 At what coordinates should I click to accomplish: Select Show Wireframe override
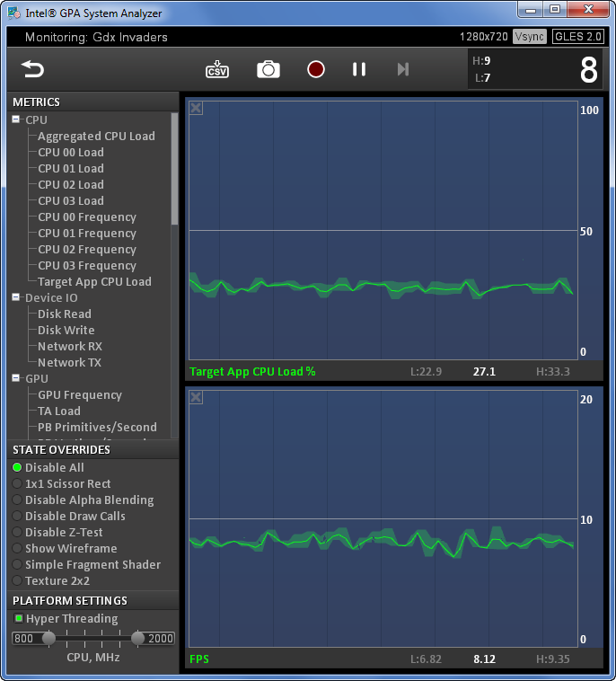pos(65,548)
